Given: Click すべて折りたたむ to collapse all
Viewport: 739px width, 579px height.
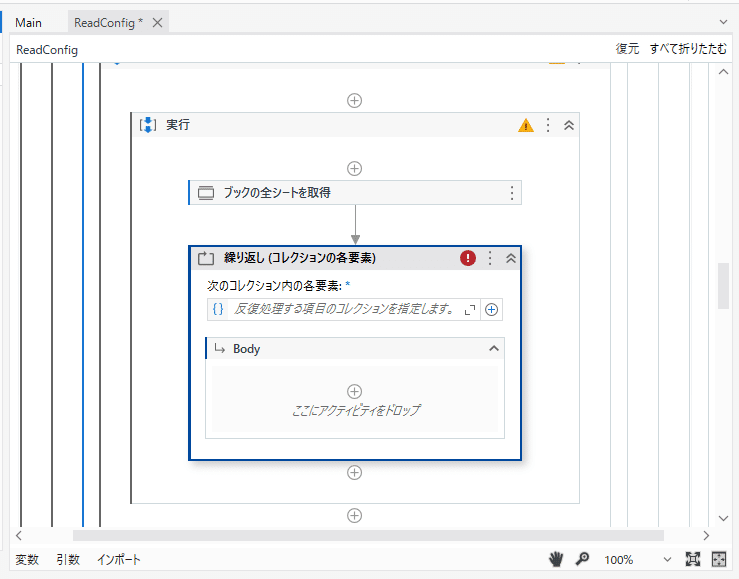Looking at the screenshot, I should click(688, 49).
